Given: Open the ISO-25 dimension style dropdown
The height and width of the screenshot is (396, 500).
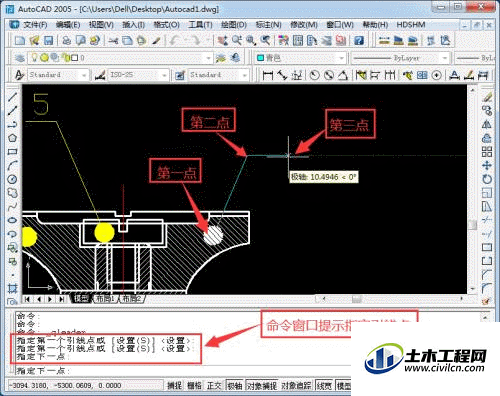Looking at the screenshot, I should click(164, 75).
